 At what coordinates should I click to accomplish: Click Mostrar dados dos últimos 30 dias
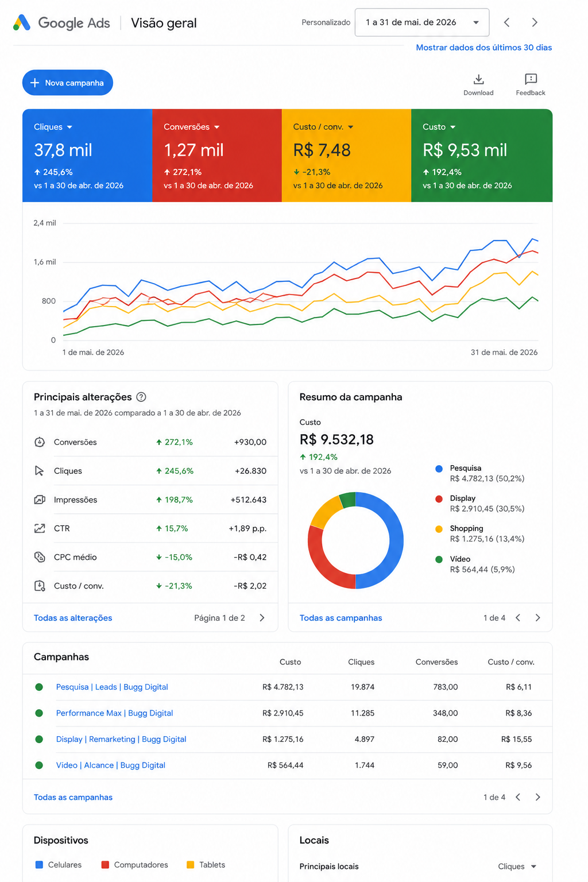484,48
